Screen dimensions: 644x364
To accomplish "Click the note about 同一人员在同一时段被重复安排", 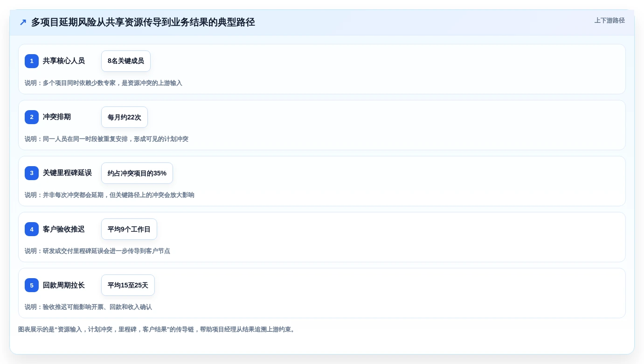I will (x=106, y=139).
